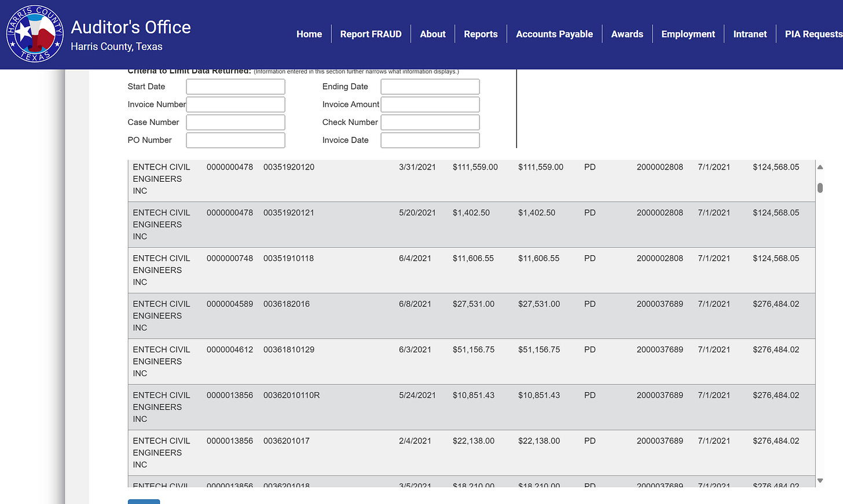This screenshot has width=843, height=504.
Task: Click the PD status in the 00351920120 row
Action: (590, 167)
